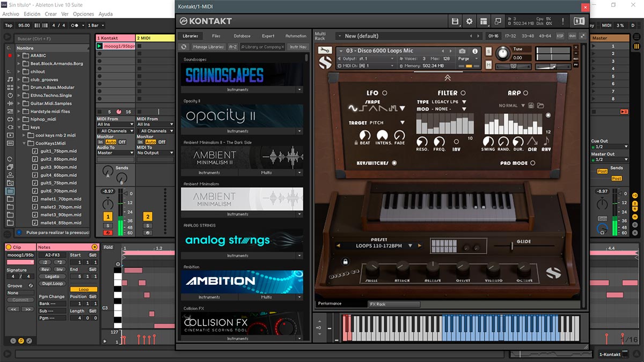Open the Kontakt workspace layout icon
644x362 pixels.
click(484, 21)
